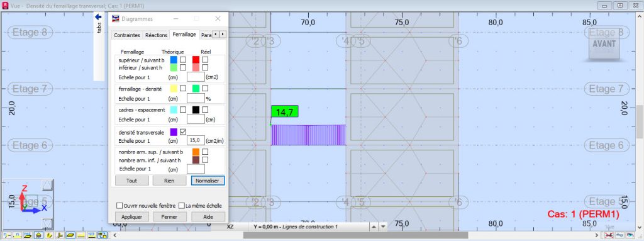Click the second icon in the bottom-left view toolbar

tap(17, 235)
